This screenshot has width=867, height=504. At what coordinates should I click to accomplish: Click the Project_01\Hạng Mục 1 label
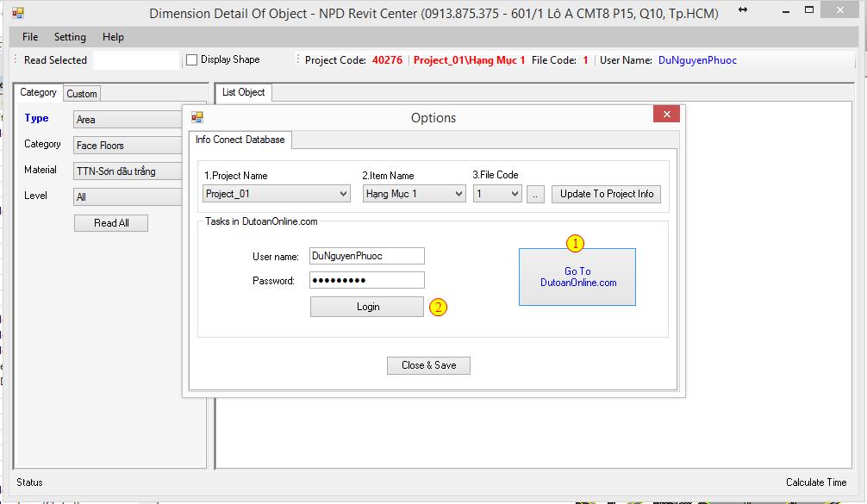(469, 59)
